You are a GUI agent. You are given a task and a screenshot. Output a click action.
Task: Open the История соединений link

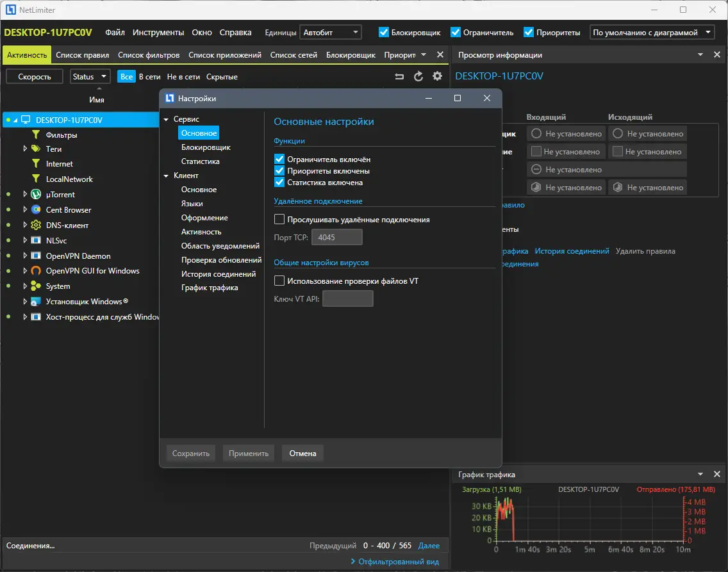pyautogui.click(x=572, y=251)
